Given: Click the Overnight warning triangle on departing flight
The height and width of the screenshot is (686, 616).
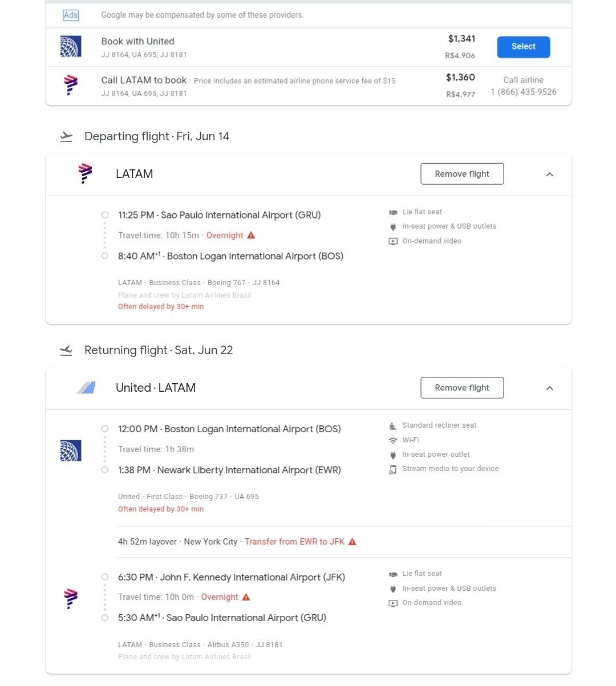Looking at the screenshot, I should point(251,235).
